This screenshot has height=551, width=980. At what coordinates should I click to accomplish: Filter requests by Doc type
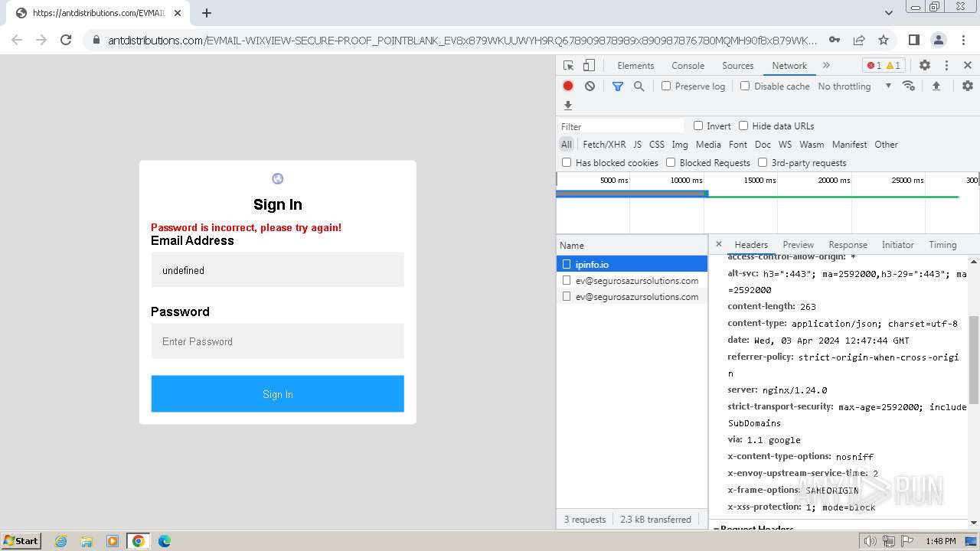(763, 144)
